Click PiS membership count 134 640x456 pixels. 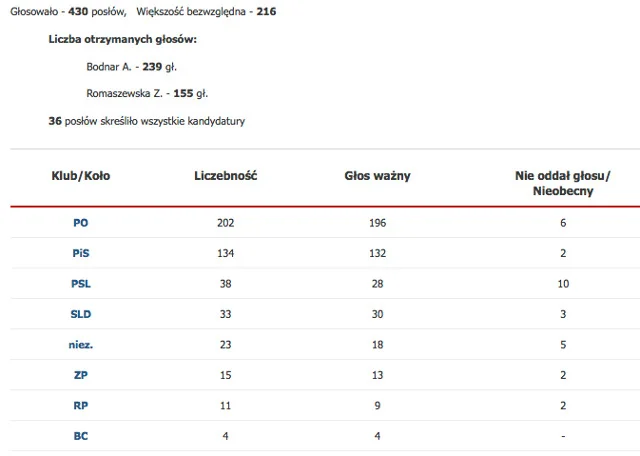pos(225,253)
